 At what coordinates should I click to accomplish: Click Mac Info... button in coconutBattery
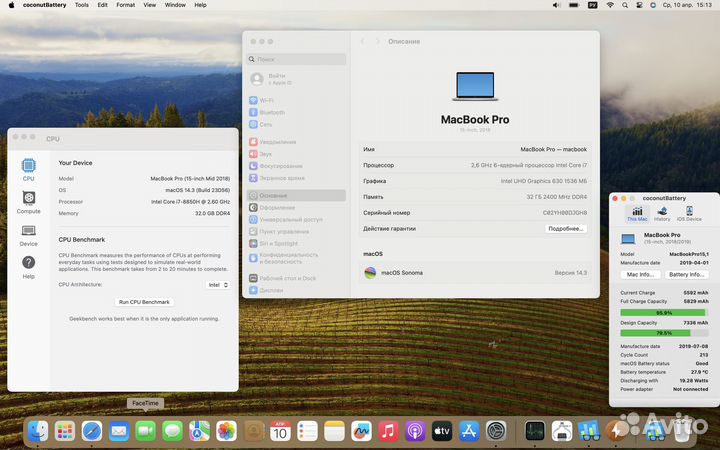(x=640, y=275)
